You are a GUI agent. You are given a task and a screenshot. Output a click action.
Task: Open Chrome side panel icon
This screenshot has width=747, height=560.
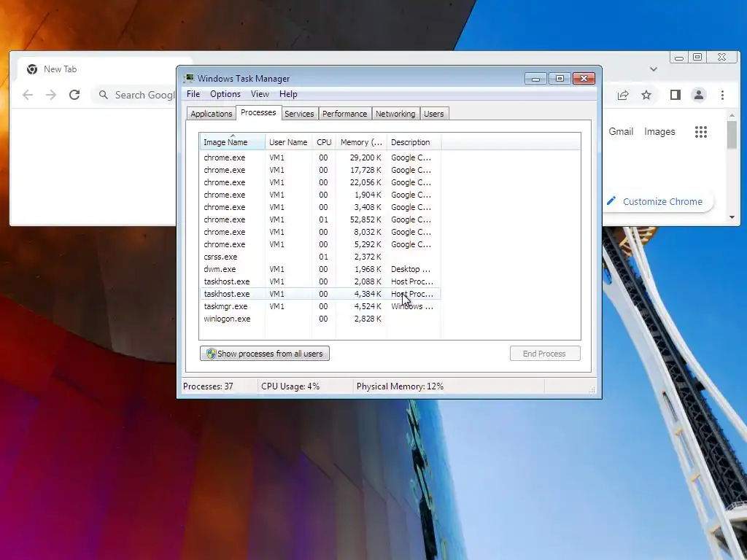tap(675, 95)
